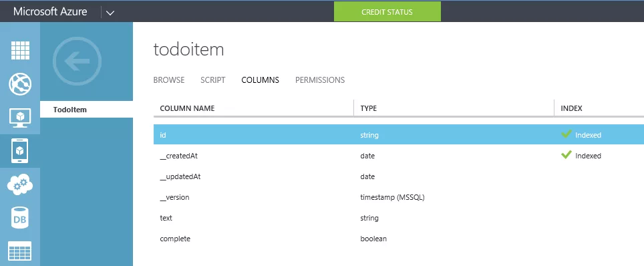644x266 pixels.
Task: Select the __createdAt column row
Action: pyautogui.click(x=399, y=156)
